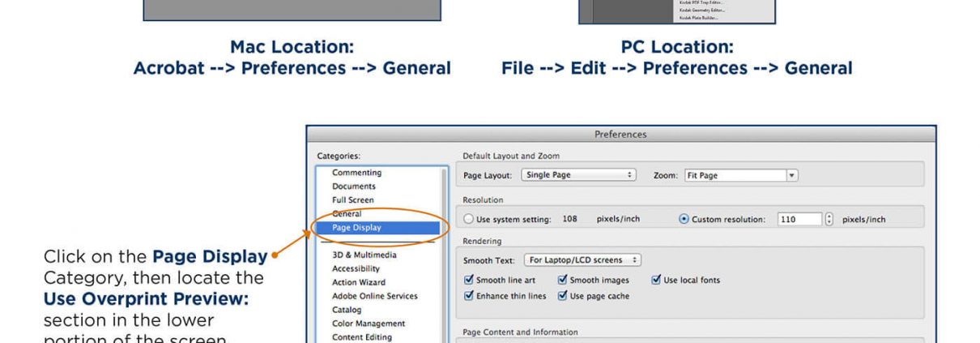Toggle the Smooth images checkbox
The width and height of the screenshot is (980, 343).
563,281
